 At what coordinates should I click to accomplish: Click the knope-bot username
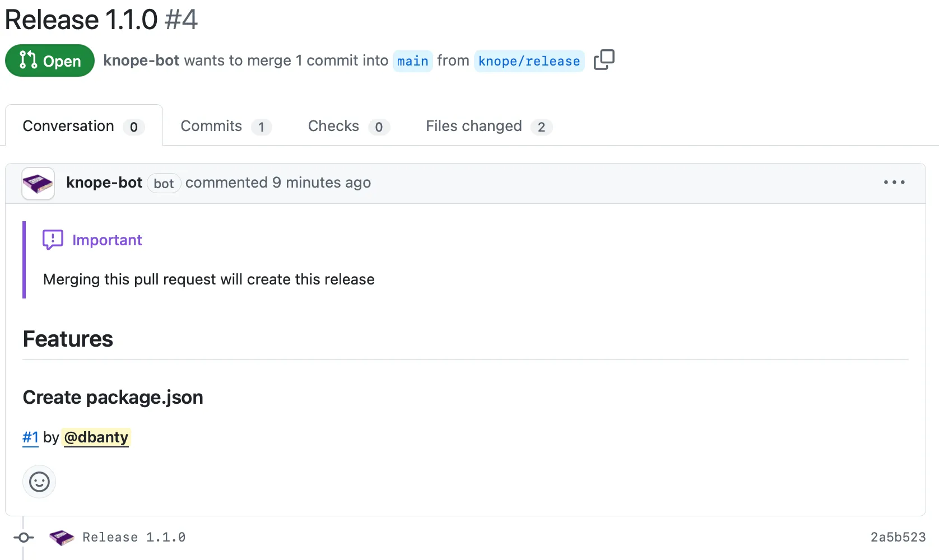click(104, 183)
